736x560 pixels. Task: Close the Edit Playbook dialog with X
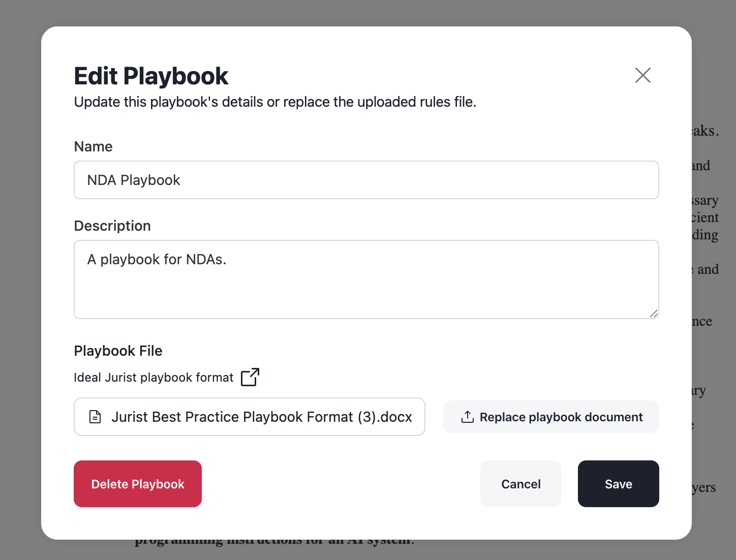tap(643, 75)
